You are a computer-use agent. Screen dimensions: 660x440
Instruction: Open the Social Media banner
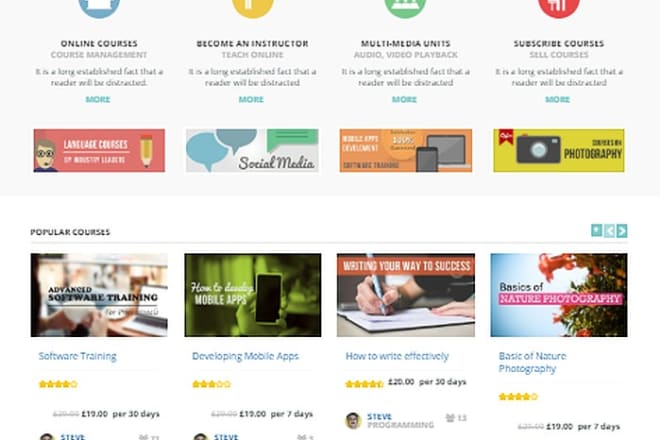point(252,150)
